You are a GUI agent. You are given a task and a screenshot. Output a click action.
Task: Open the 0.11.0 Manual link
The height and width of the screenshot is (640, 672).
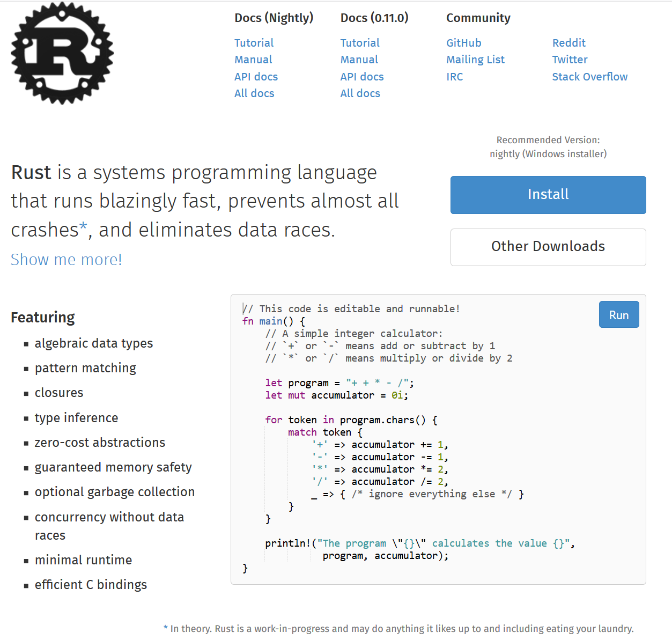pyautogui.click(x=359, y=60)
